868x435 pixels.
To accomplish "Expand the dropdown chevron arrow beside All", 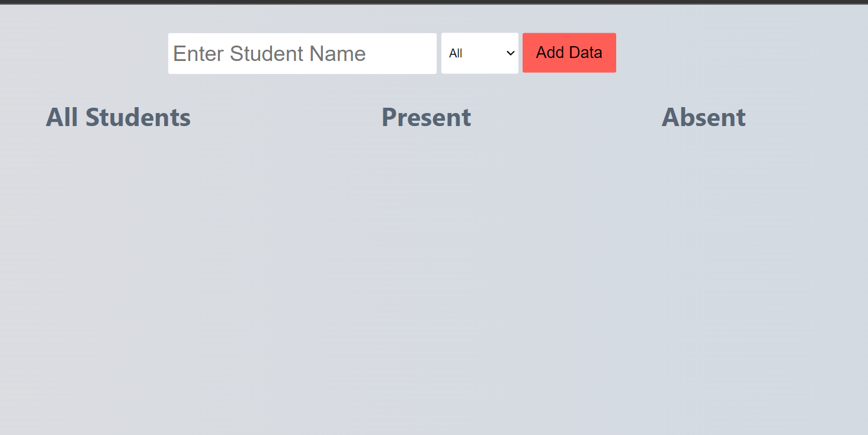I will click(x=511, y=53).
